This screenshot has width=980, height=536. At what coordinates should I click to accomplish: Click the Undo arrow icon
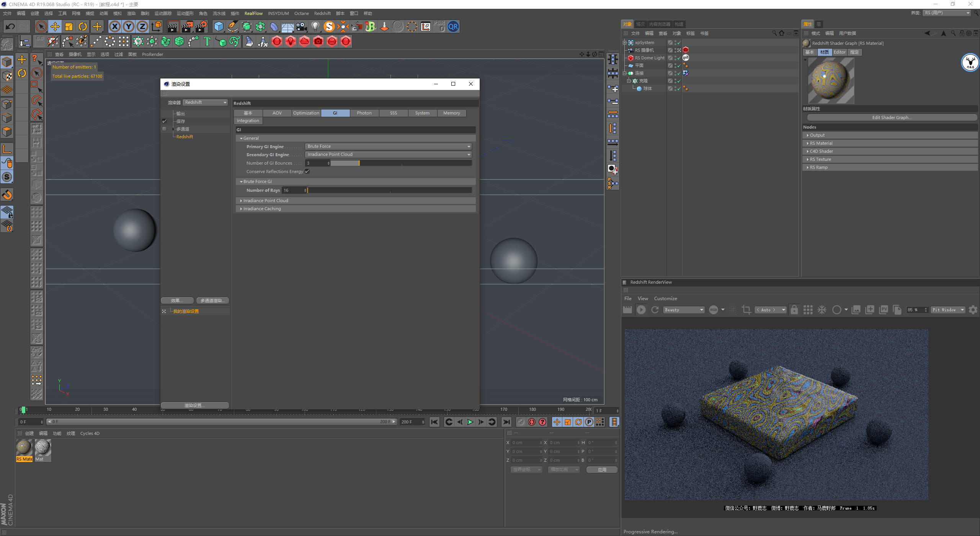click(x=10, y=26)
